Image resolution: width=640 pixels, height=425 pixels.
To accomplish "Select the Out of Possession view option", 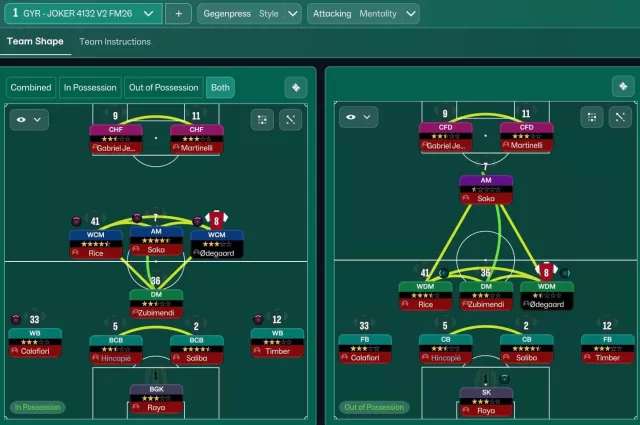I will point(164,87).
